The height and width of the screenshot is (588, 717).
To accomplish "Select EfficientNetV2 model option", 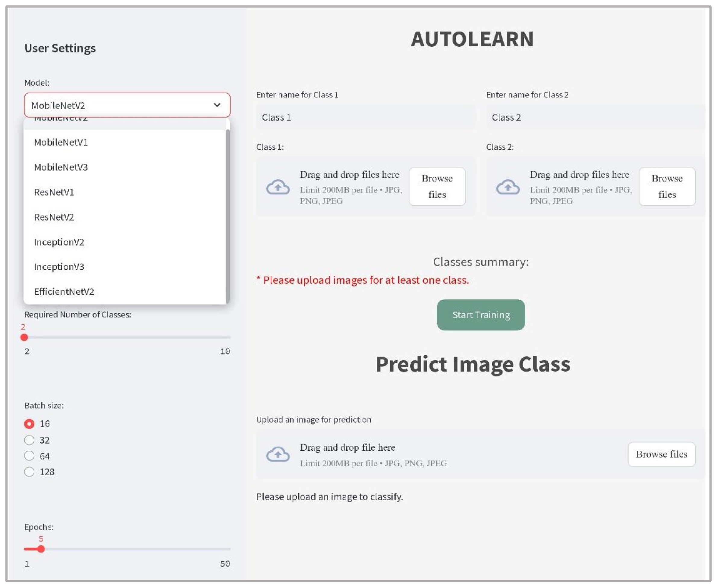I will [x=64, y=292].
